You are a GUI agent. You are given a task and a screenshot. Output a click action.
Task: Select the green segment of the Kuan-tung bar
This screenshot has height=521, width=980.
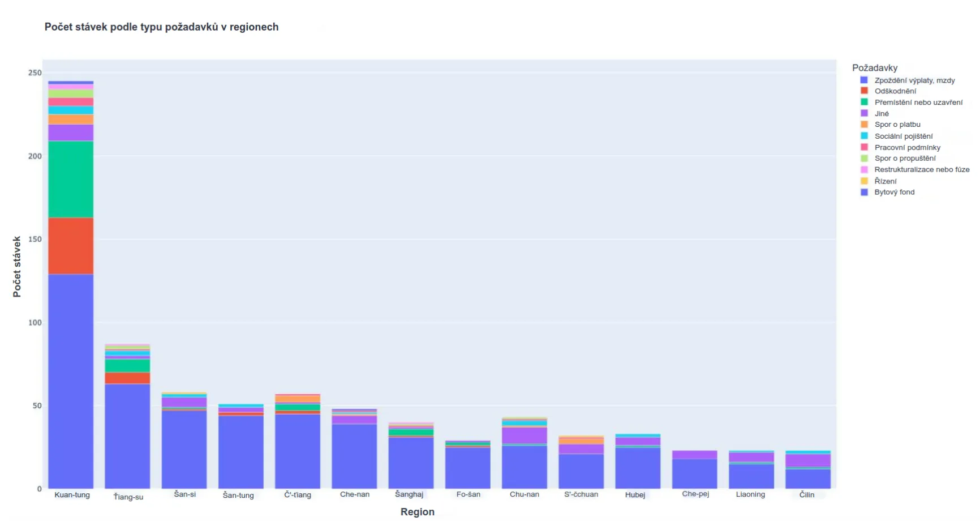point(71,180)
